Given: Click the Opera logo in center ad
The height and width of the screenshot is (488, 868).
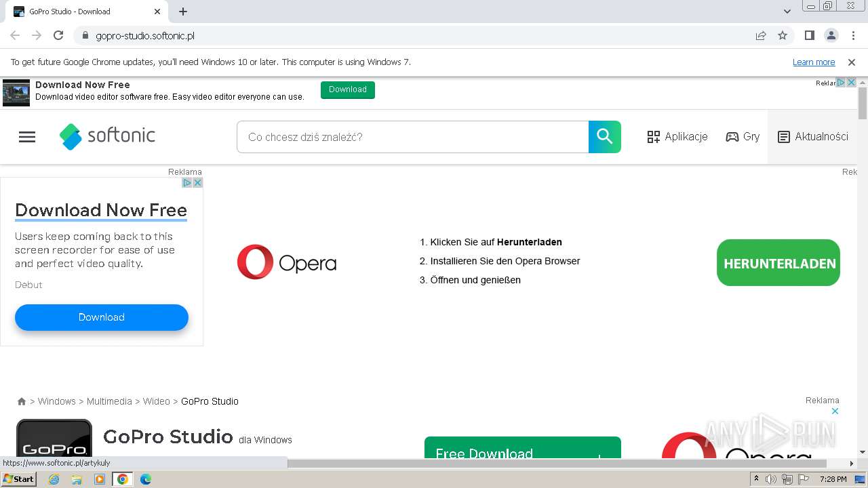Looking at the screenshot, I should [x=287, y=262].
